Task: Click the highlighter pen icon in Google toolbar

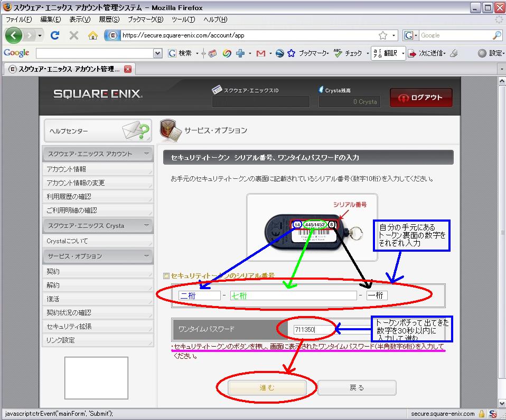Action: click(454, 53)
